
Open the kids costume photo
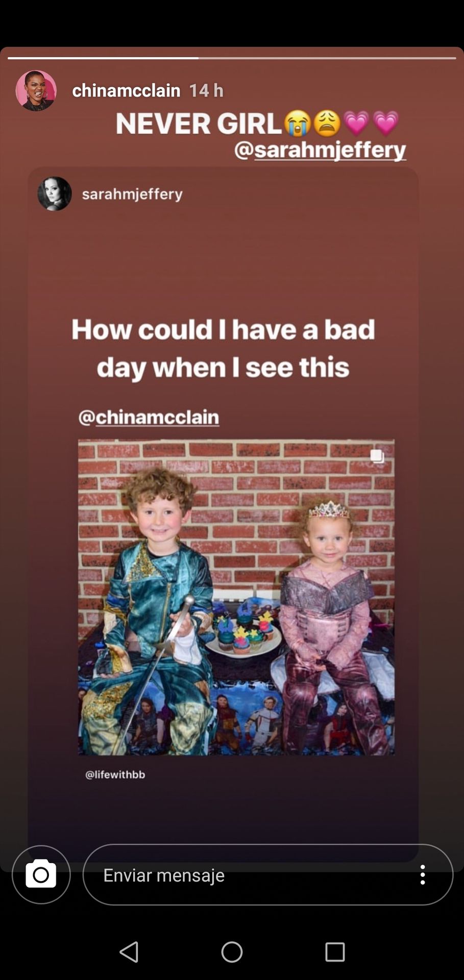(236, 597)
